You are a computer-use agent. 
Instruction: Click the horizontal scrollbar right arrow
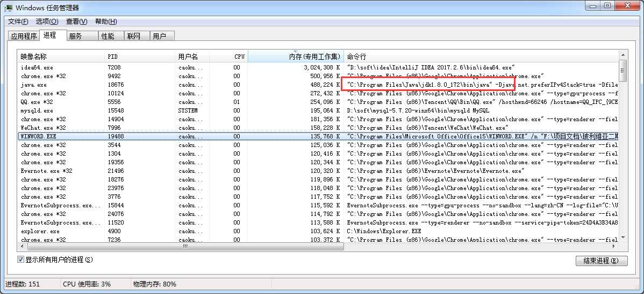point(614,246)
